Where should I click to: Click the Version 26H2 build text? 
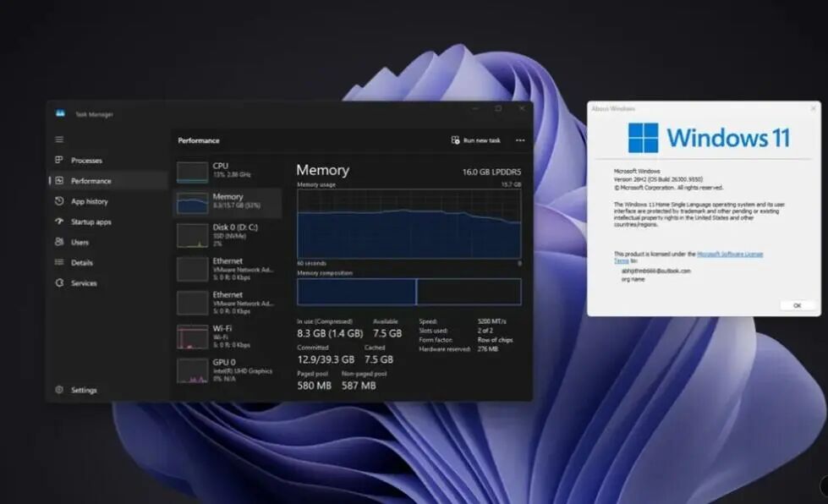pos(658,179)
